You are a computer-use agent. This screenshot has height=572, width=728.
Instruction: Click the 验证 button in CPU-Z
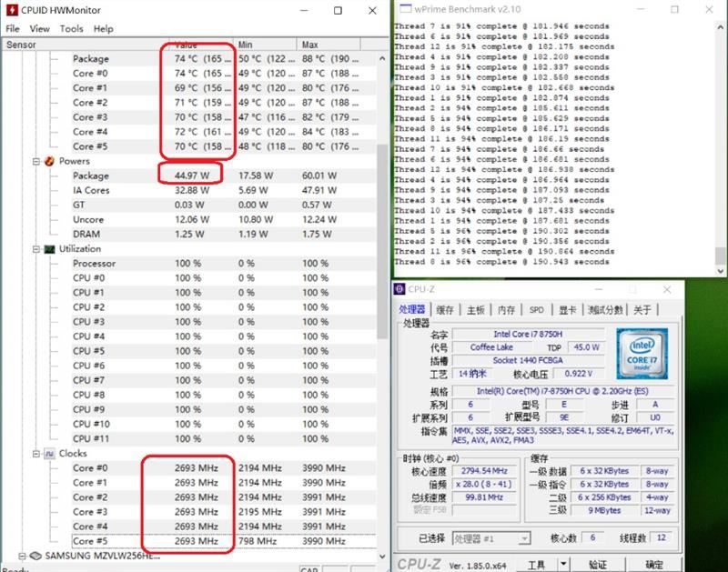(x=598, y=564)
